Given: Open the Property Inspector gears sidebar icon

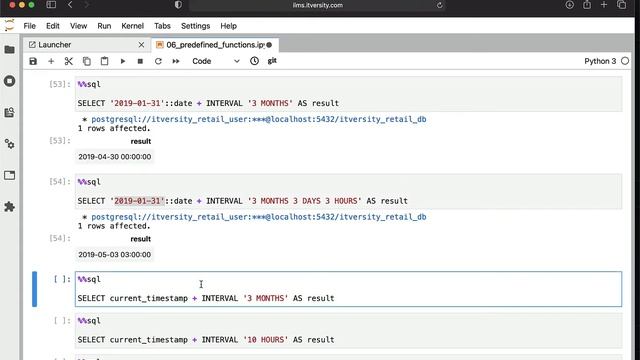Looking at the screenshot, I should tap(9, 144).
